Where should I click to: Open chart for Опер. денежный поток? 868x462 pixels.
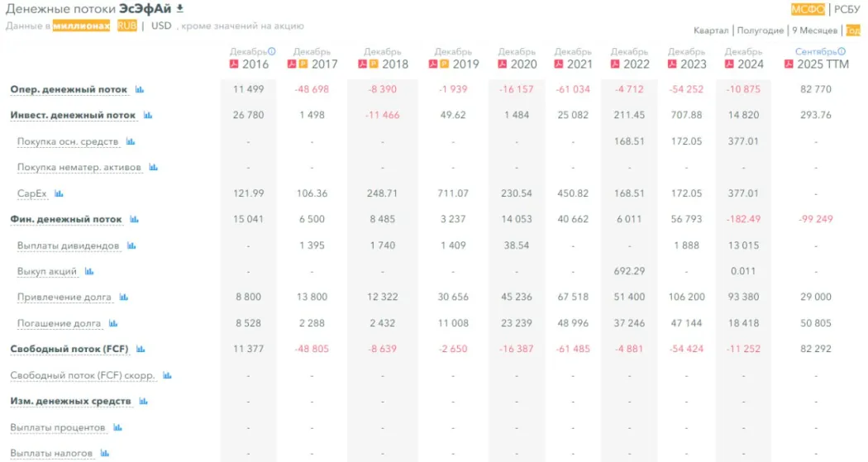click(140, 89)
